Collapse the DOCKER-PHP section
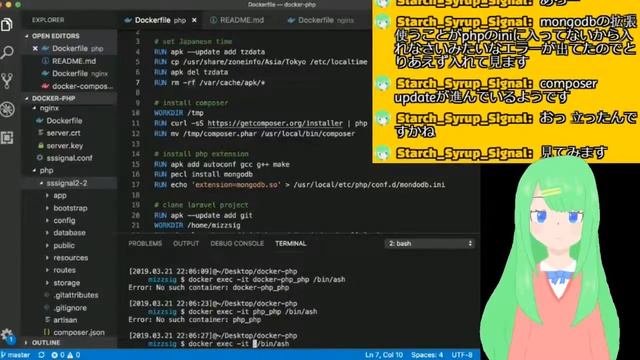Viewport: 640px width, 360px height. (x=69, y=98)
